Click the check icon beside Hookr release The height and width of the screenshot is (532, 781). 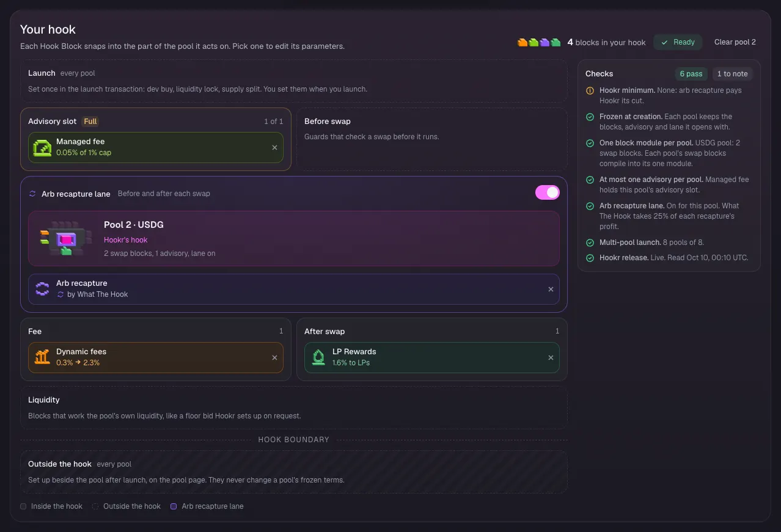click(590, 258)
